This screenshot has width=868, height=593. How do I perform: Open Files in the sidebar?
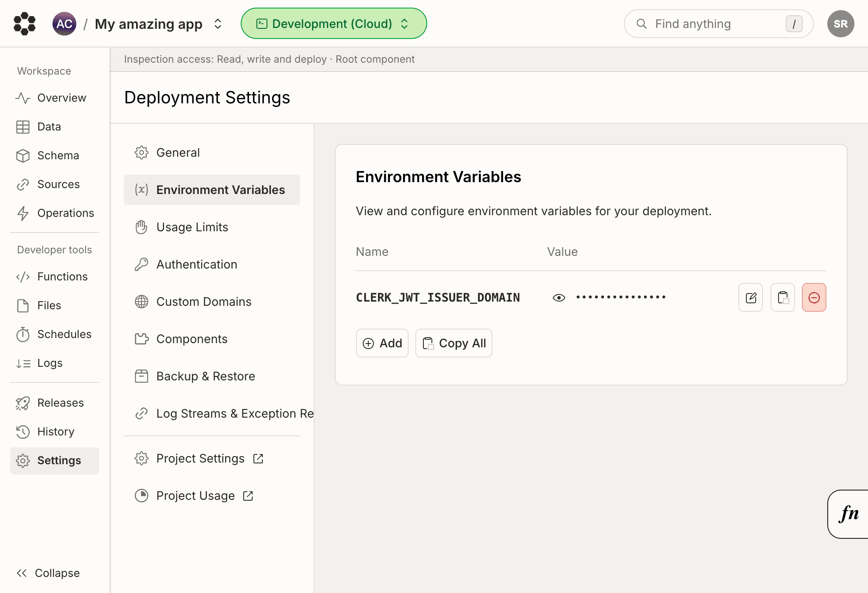54,305
